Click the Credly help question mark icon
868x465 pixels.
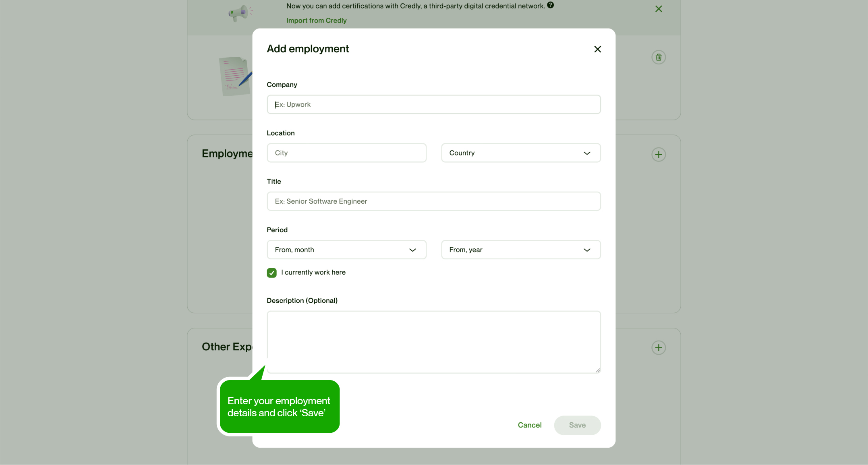550,5
